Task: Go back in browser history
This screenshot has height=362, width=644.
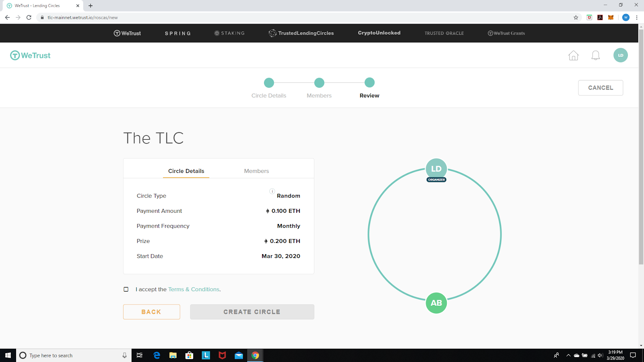Action: click(x=7, y=17)
